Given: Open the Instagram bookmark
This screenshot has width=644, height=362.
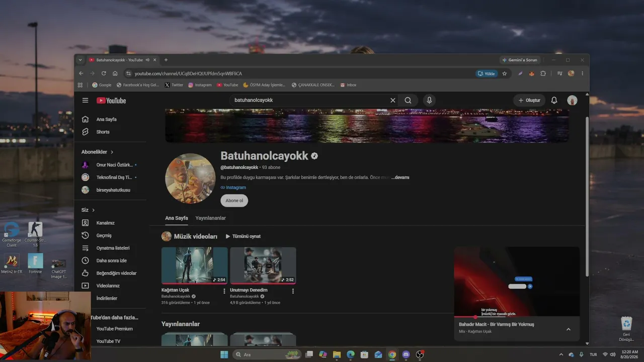Looking at the screenshot, I should (x=200, y=85).
